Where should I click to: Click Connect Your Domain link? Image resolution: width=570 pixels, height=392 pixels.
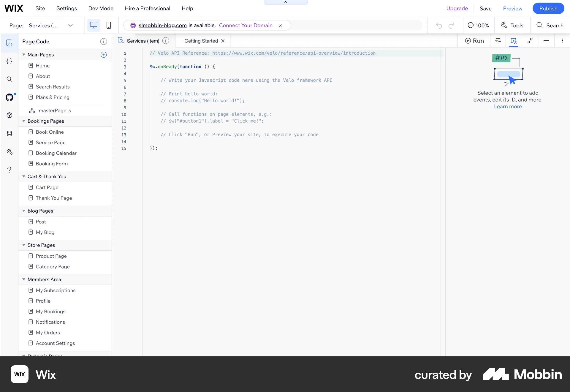[246, 25]
